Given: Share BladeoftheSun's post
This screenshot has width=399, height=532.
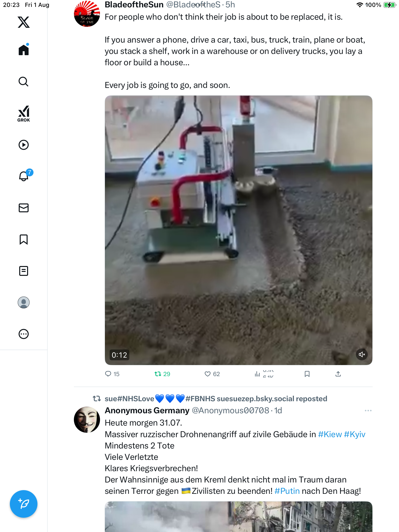Looking at the screenshot, I should click(338, 374).
